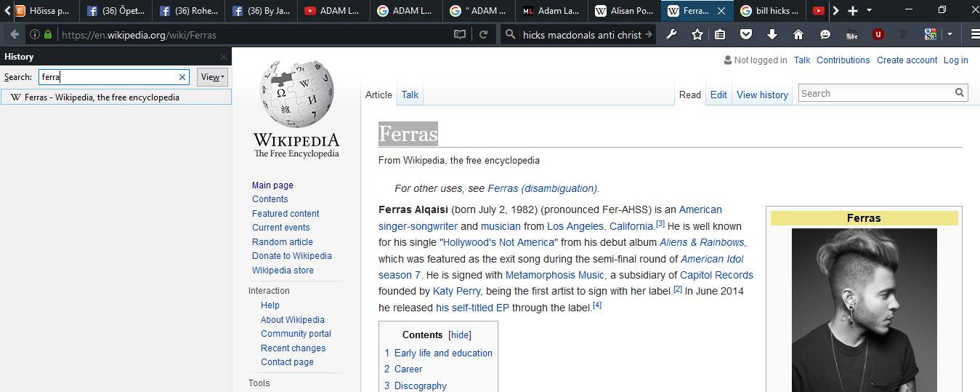This screenshot has width=980, height=392.
Task: Click the S3 Google translator icon
Action: [x=930, y=34]
